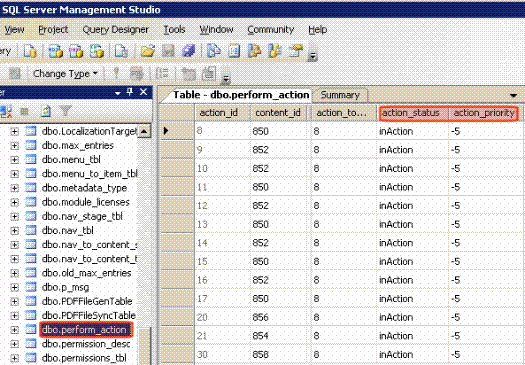Image resolution: width=525 pixels, height=365 pixels.
Task: Click the Disconnect icon in Object Explorer
Action: coord(6,112)
